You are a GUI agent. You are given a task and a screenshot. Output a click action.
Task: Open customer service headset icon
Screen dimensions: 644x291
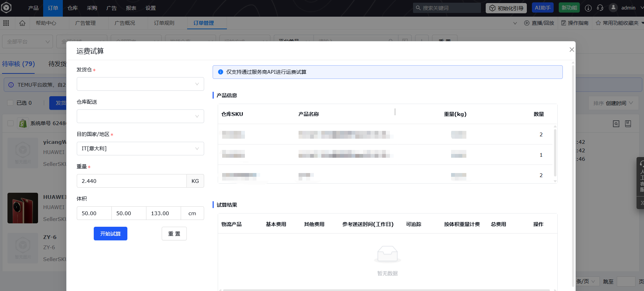(x=600, y=8)
